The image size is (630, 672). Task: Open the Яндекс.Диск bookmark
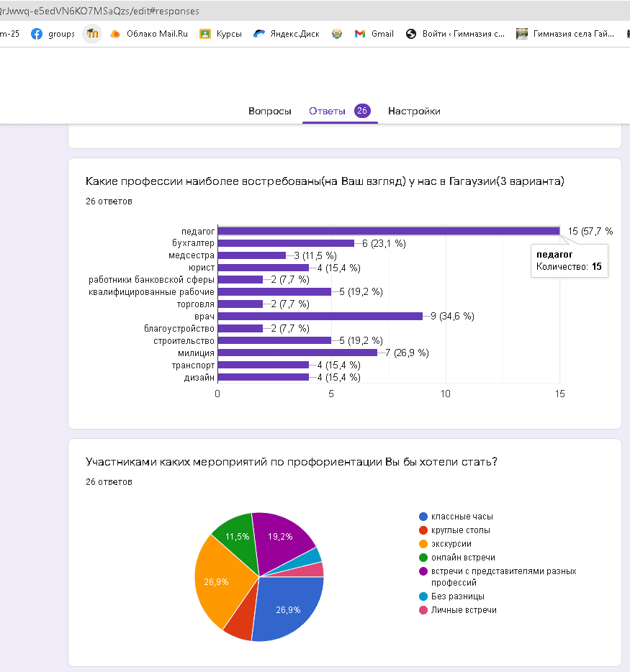287,34
